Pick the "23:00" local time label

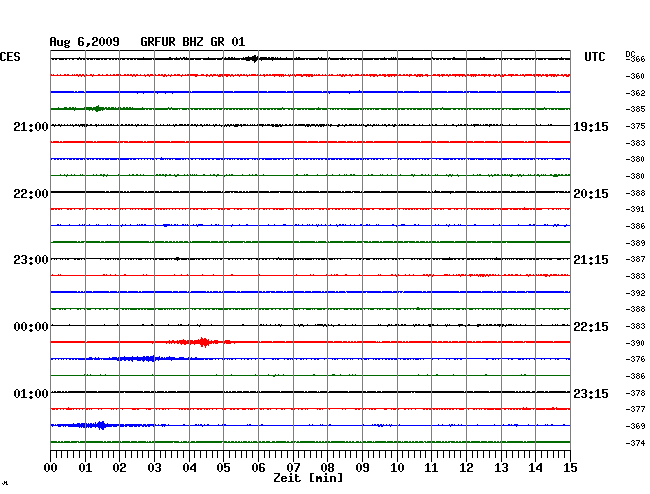click(31, 260)
